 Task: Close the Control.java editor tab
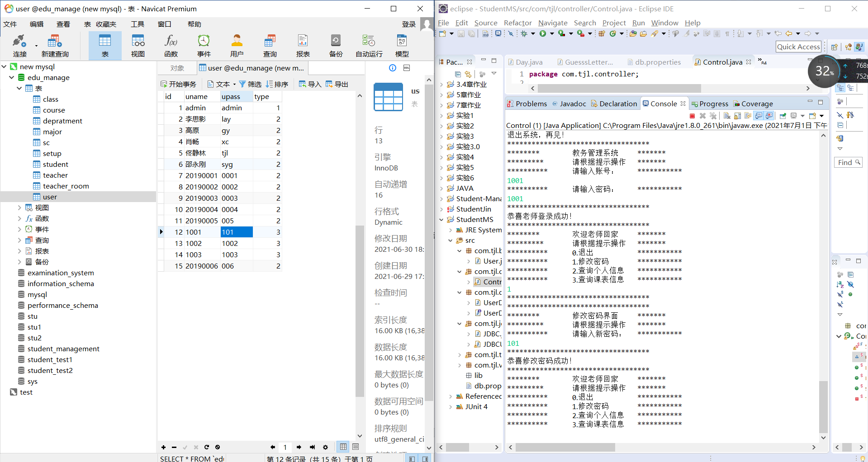click(749, 62)
